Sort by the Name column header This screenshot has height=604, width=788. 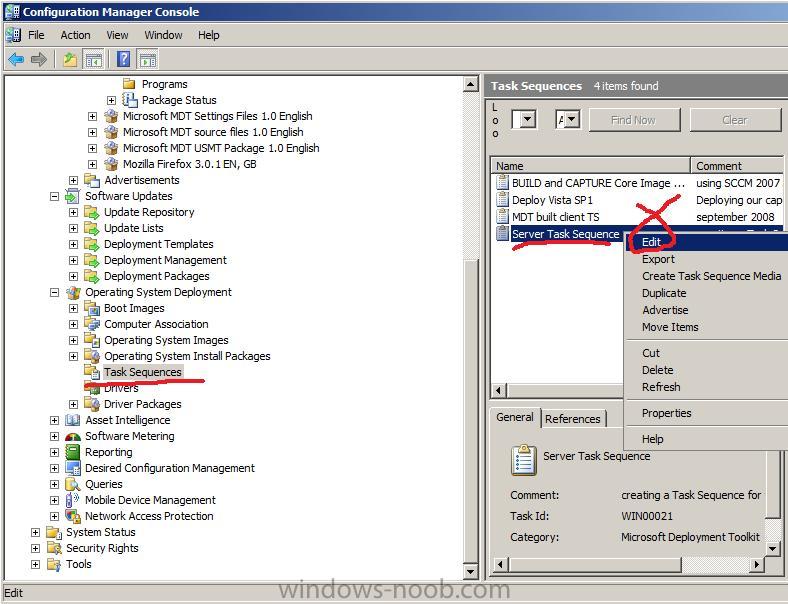589,165
